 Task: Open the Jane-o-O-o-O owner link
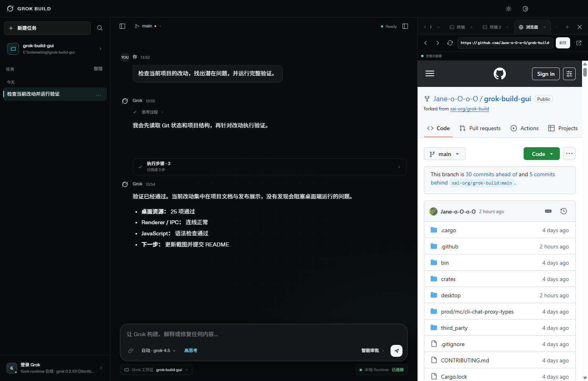point(456,99)
